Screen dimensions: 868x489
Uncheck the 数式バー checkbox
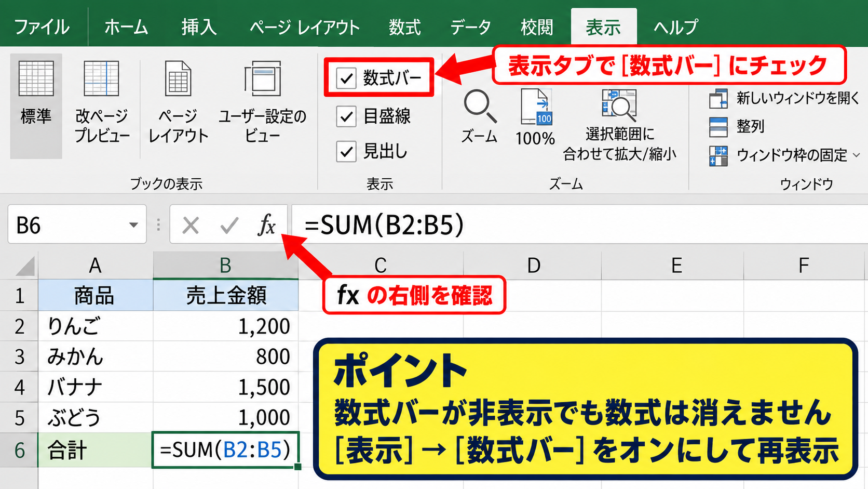point(346,78)
